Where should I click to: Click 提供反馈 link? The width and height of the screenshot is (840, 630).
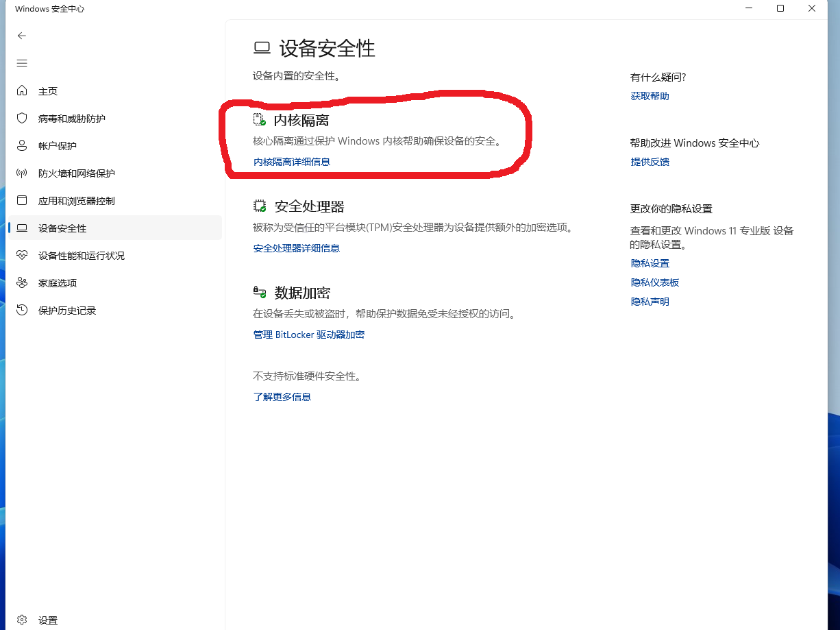tap(650, 162)
